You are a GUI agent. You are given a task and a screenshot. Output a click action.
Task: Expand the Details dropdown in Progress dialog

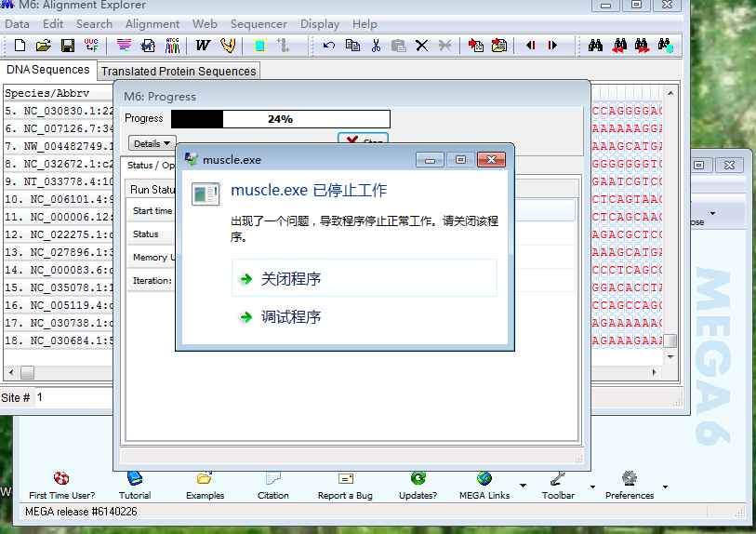click(x=153, y=143)
